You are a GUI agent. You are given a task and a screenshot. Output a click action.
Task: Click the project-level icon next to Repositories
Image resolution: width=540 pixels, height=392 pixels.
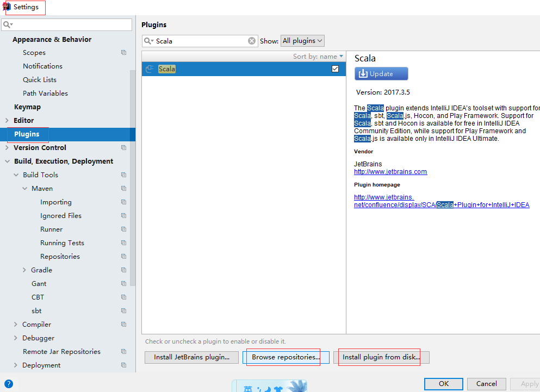[123, 257]
